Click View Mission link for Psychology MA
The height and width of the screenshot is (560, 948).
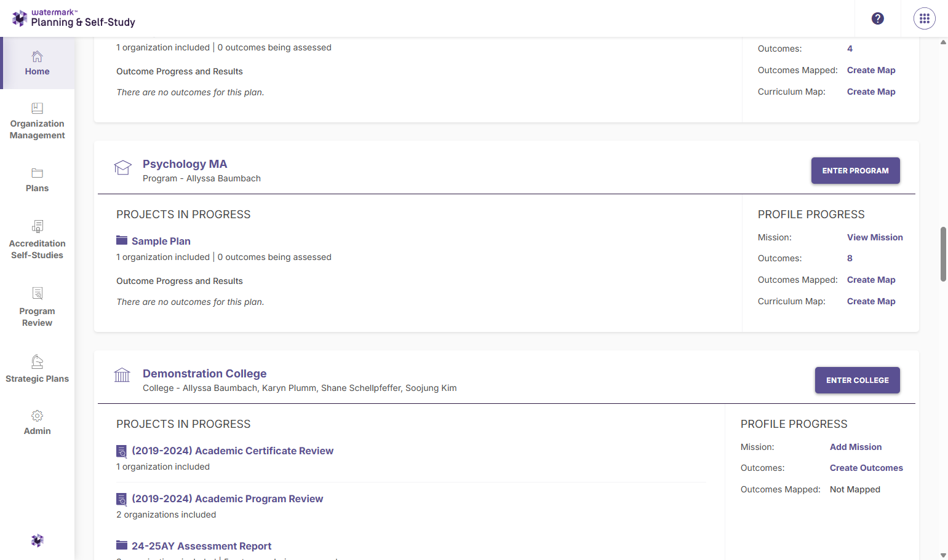tap(875, 237)
